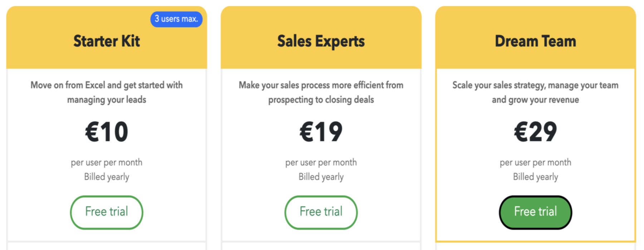This screenshot has height=250, width=644.
Task: Click the €29 price
Action: click(x=536, y=132)
